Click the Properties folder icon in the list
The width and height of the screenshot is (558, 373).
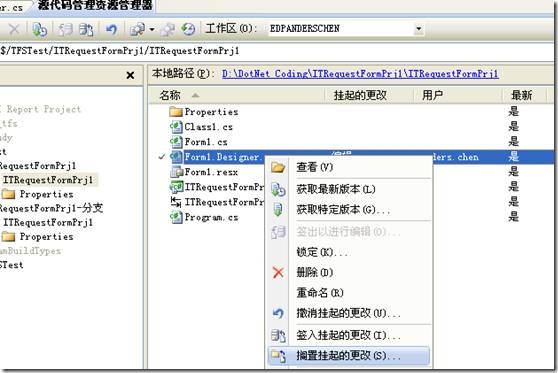point(176,112)
